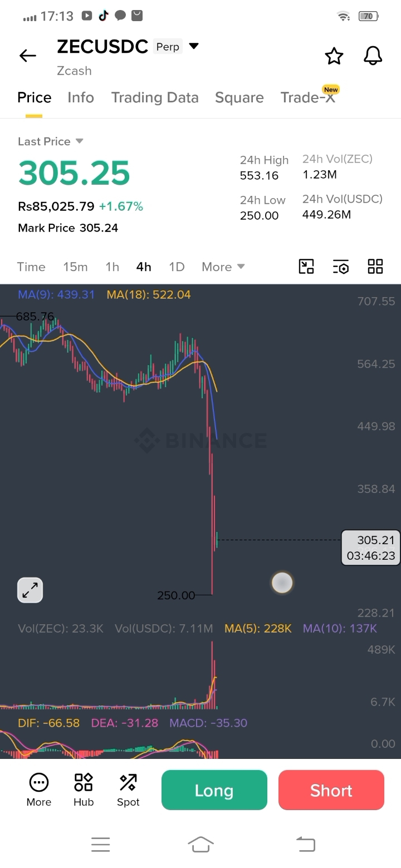This screenshot has width=401, height=868.
Task: Expand chart to fullscreen
Action: click(30, 590)
